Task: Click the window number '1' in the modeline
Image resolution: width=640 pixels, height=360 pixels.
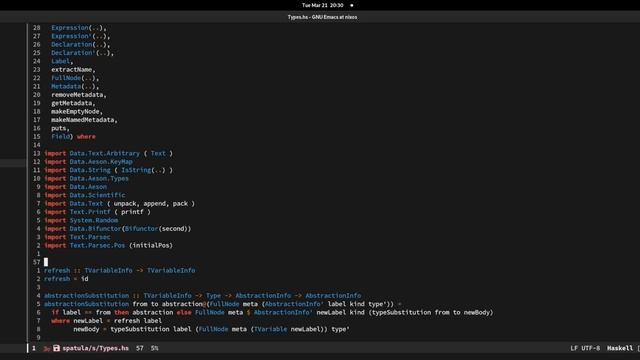Action: pos(34,348)
